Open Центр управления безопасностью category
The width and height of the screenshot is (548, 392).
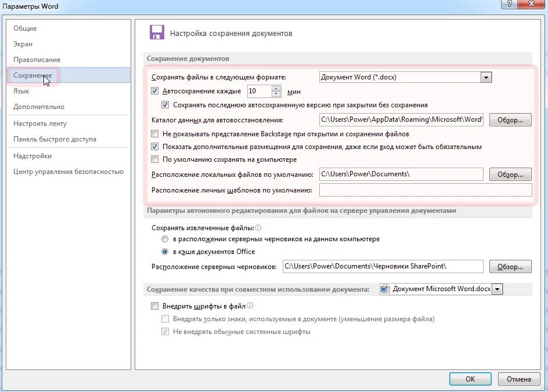click(x=68, y=172)
